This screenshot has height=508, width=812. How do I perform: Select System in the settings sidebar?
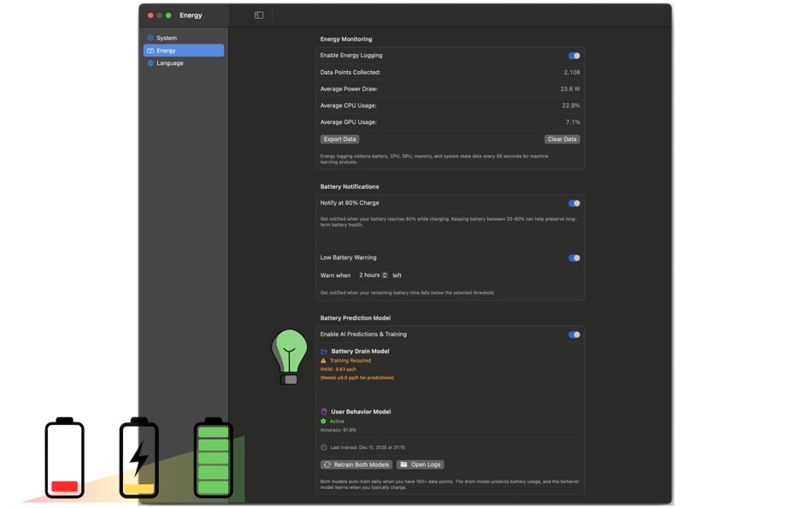(165, 38)
